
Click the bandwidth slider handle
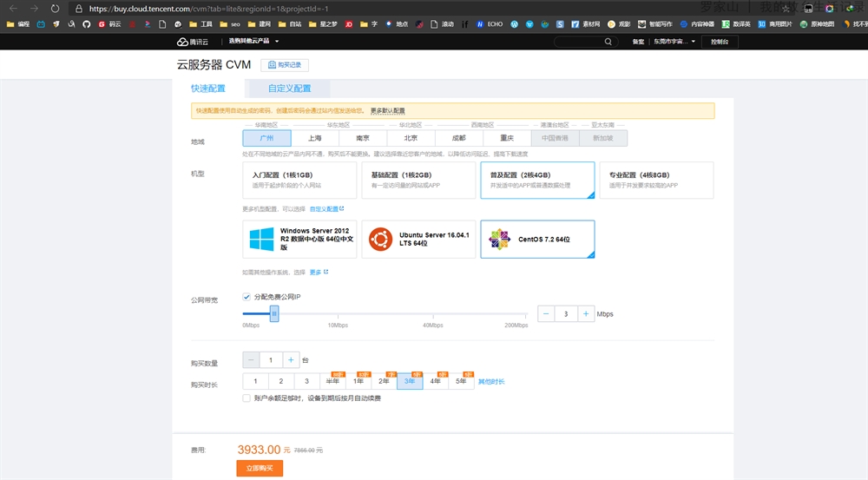(x=274, y=313)
